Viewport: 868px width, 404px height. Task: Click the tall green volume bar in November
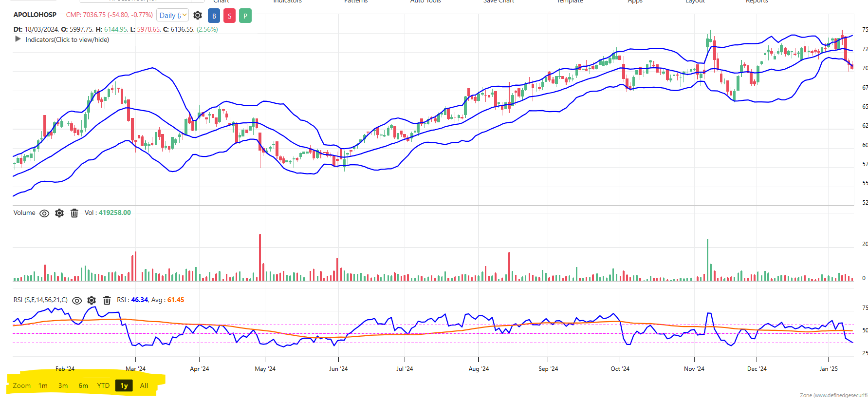click(707, 260)
